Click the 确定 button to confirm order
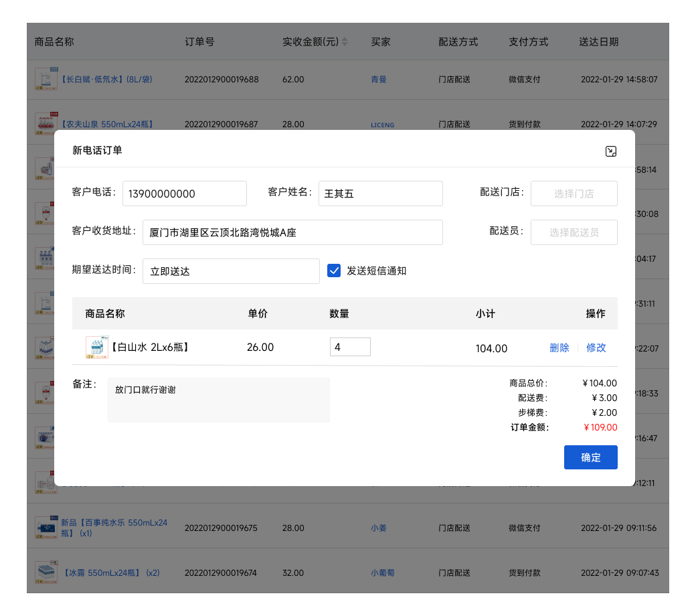 (x=590, y=457)
